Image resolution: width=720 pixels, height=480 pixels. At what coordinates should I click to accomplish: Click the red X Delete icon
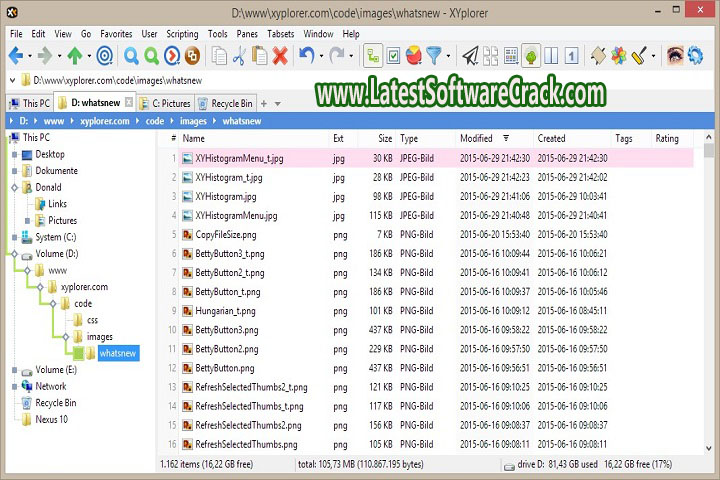point(280,56)
